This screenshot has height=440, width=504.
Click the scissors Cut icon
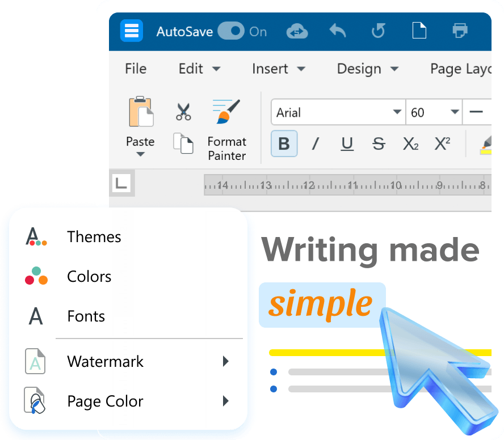point(183,112)
